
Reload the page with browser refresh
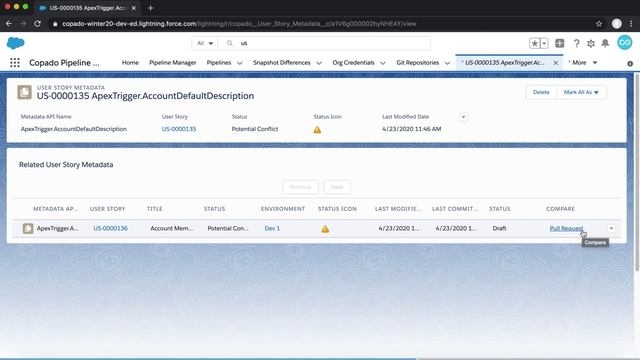tap(38, 24)
